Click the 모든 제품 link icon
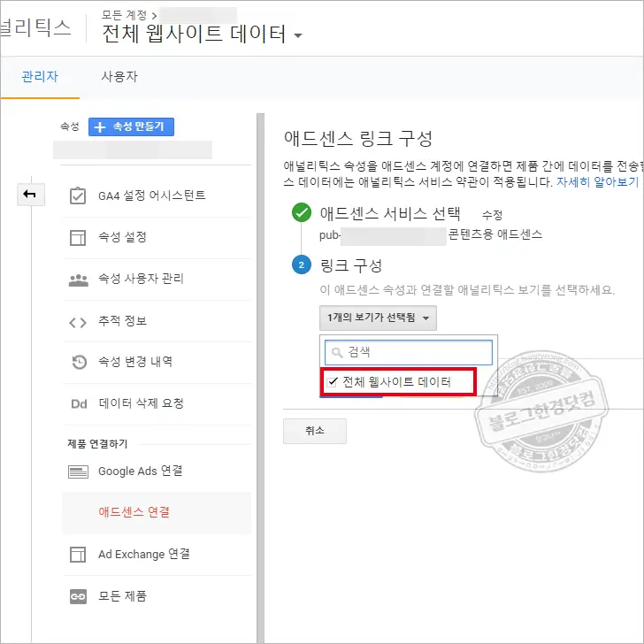The image size is (644, 644). coord(78,596)
